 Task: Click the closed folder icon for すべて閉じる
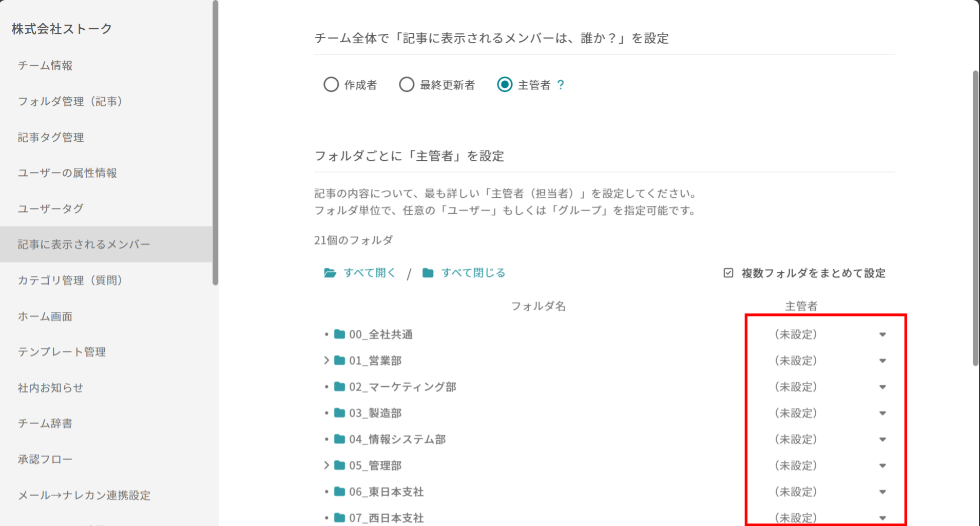point(428,273)
